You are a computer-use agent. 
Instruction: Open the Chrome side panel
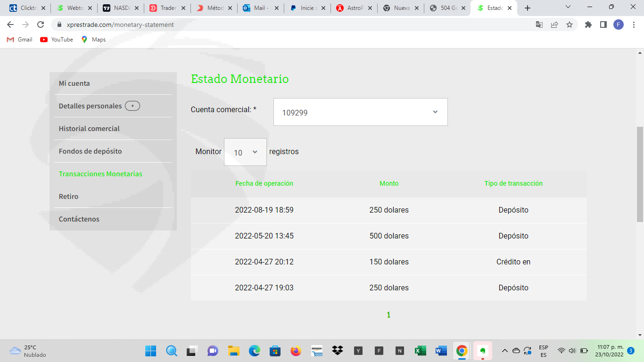[603, 25]
